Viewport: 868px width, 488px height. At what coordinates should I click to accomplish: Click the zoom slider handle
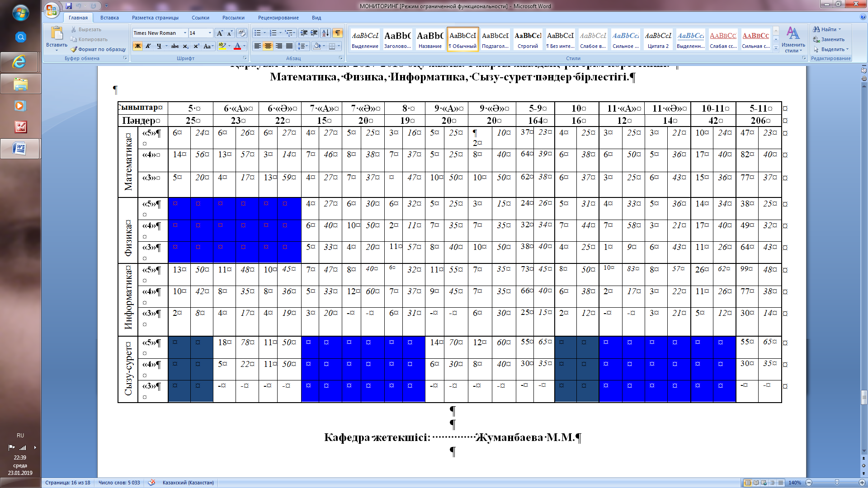(x=837, y=483)
